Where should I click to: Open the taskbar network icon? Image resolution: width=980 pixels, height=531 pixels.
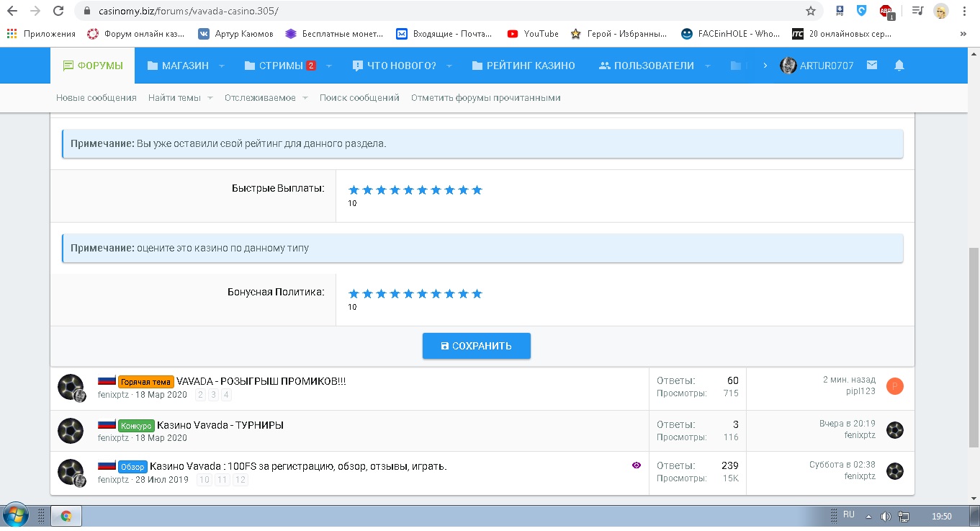coord(904,517)
